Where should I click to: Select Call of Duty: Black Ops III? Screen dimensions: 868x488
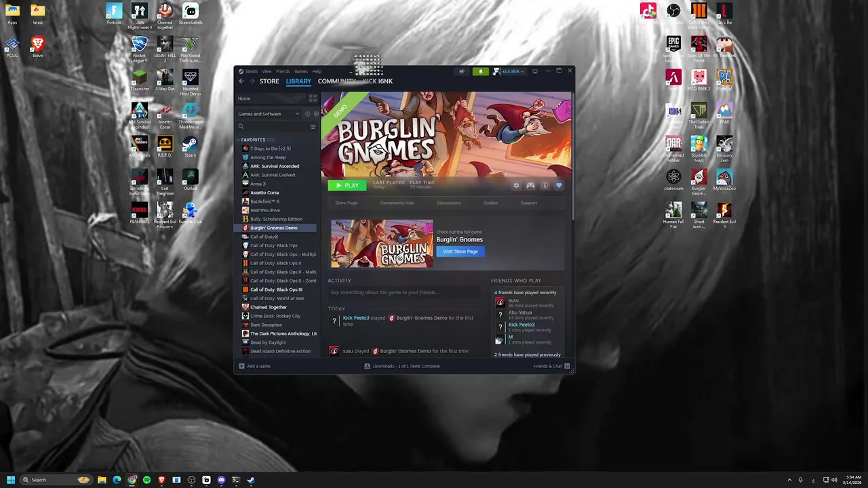tap(276, 289)
